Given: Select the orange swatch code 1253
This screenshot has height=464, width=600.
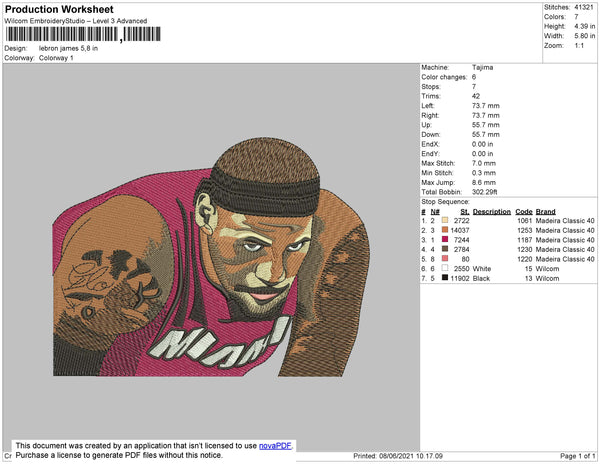Looking at the screenshot, I should click(445, 230).
